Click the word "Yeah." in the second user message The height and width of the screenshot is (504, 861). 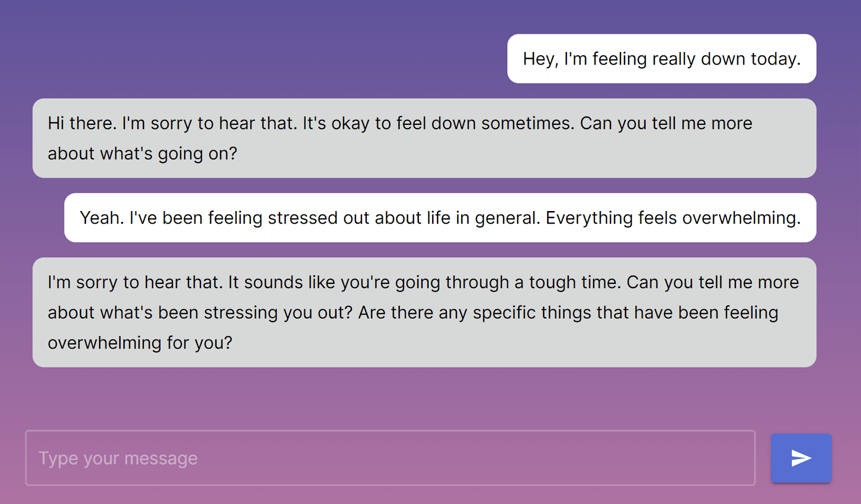(x=102, y=218)
